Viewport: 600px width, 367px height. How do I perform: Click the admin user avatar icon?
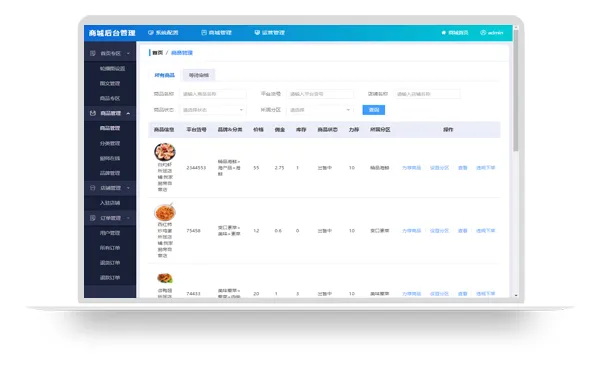click(483, 33)
